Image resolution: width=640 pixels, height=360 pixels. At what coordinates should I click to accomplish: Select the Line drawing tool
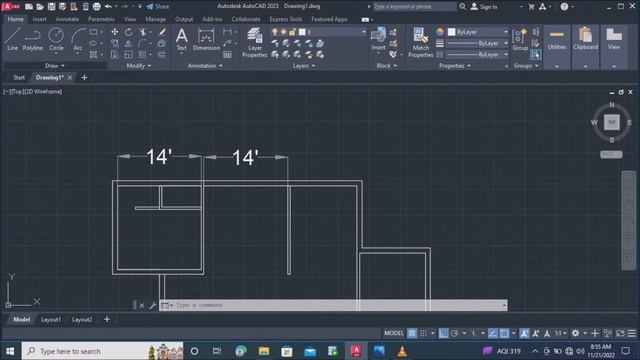click(12, 39)
